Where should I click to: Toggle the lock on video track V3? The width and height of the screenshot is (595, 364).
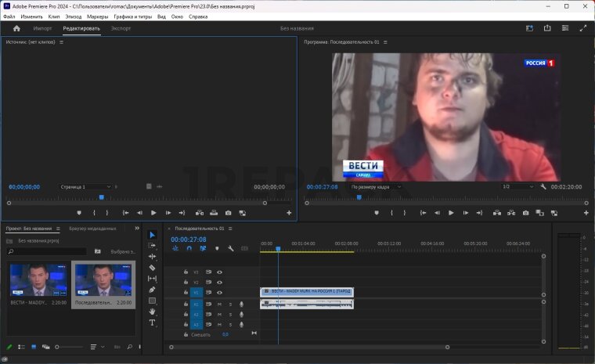(186, 272)
